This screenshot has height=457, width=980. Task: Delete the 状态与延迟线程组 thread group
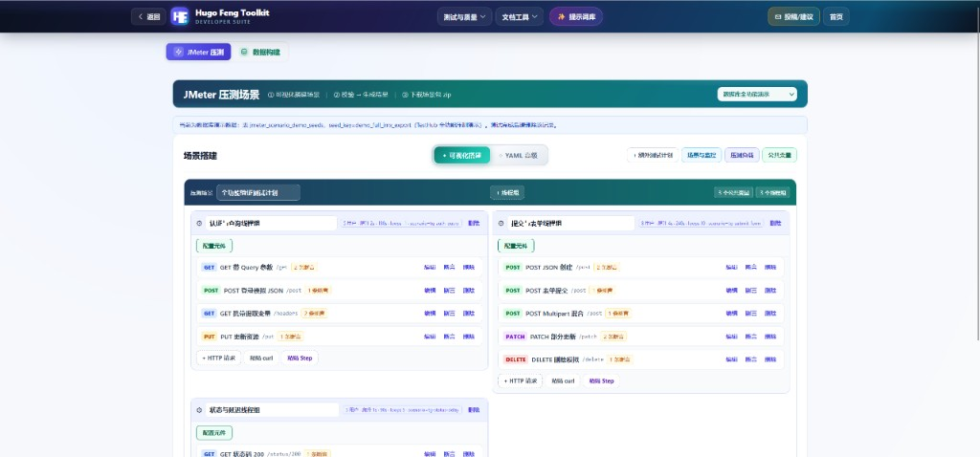tap(474, 410)
